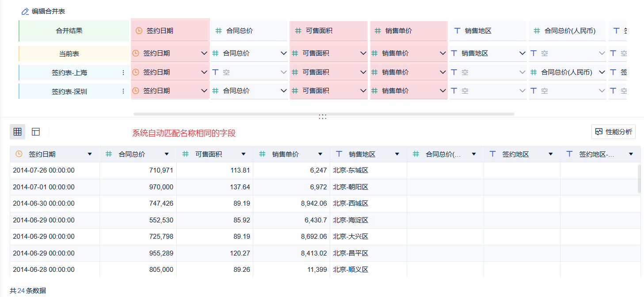
Task: Click hash icon in preview 合同总价 column header
Action: 109,154
